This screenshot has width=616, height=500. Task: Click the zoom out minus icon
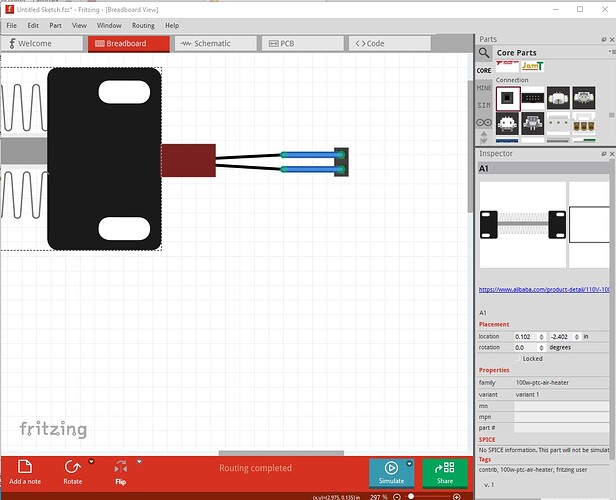coord(396,496)
